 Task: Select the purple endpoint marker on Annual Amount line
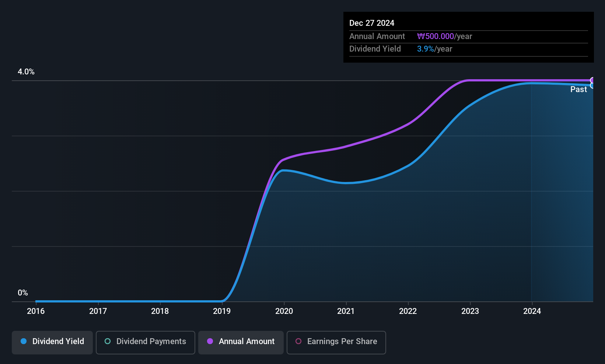pyautogui.click(x=592, y=80)
